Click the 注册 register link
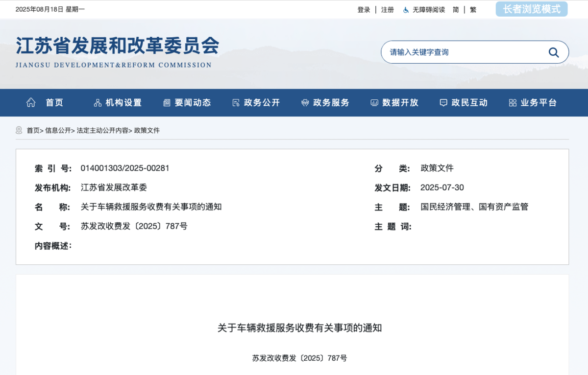The image size is (588, 375). tap(388, 10)
